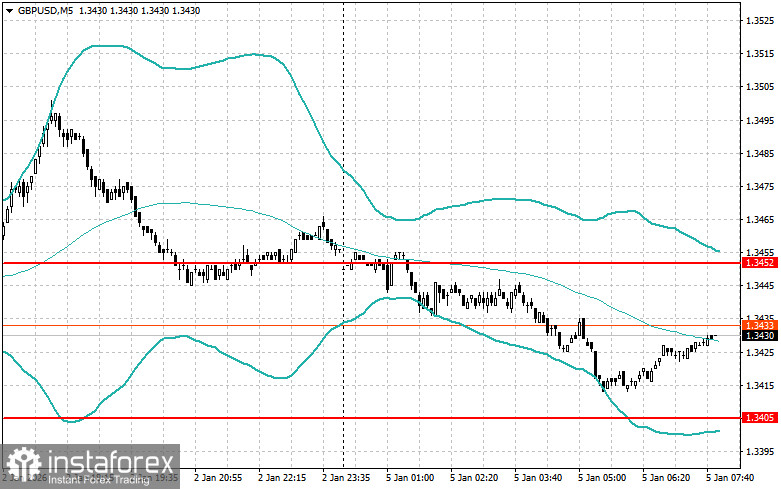781x489 pixels.
Task: Click the 1.3475 price scale label
Action: click(x=757, y=186)
